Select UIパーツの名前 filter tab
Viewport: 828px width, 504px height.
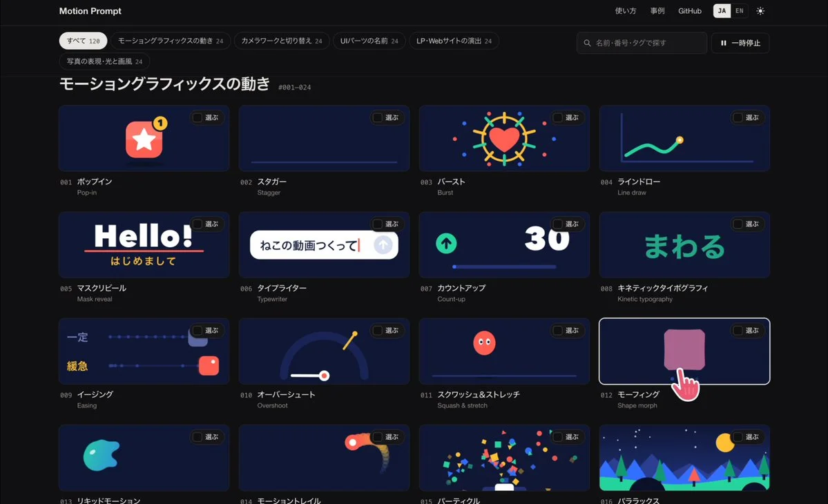click(369, 41)
